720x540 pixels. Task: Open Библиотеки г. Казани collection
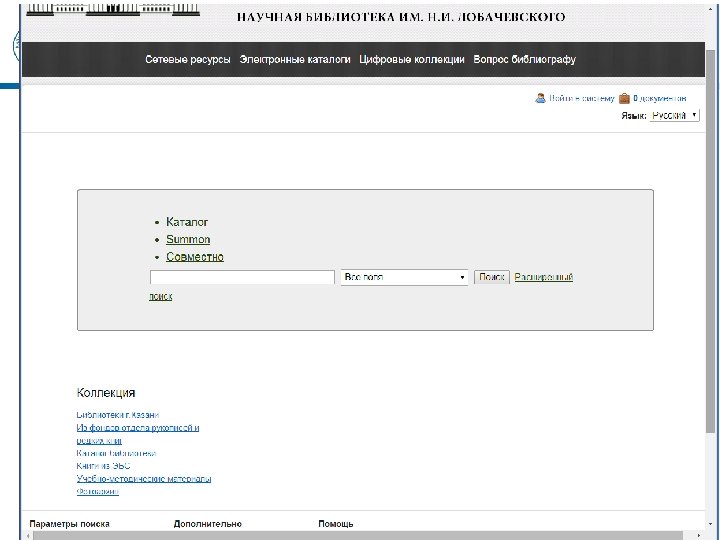[118, 415]
